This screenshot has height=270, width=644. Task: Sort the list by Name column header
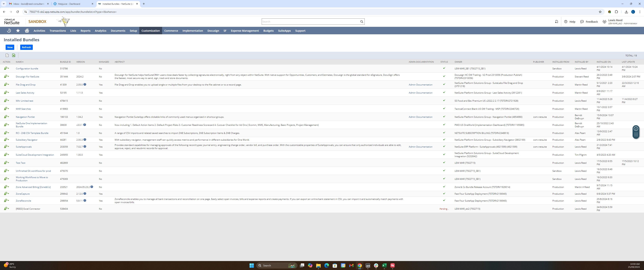[19, 62]
